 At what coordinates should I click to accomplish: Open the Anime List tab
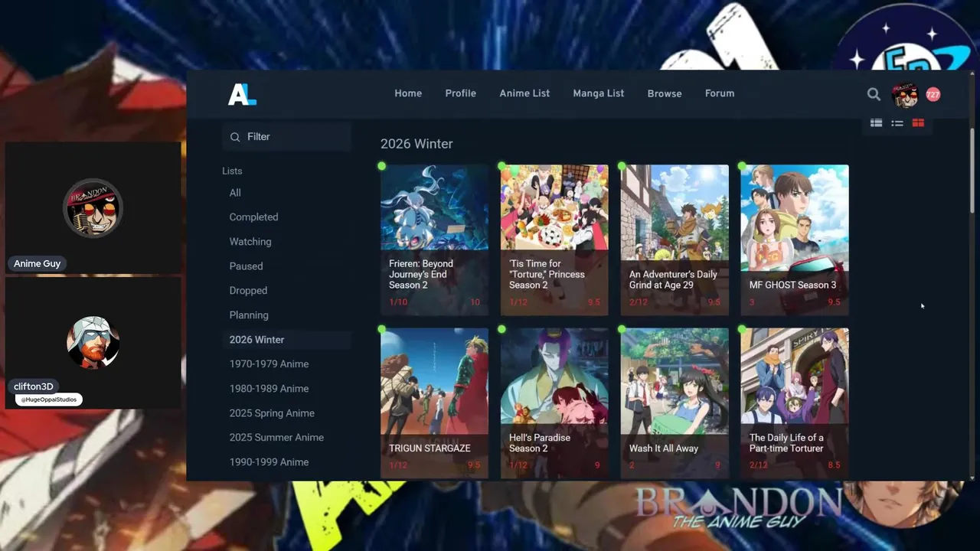click(524, 93)
